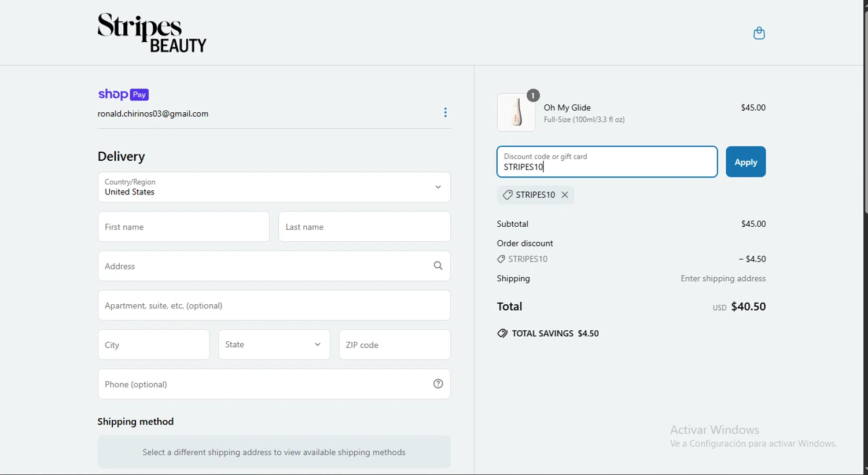
Task: Remove the STRIPES10 discount tag
Action: (x=565, y=195)
